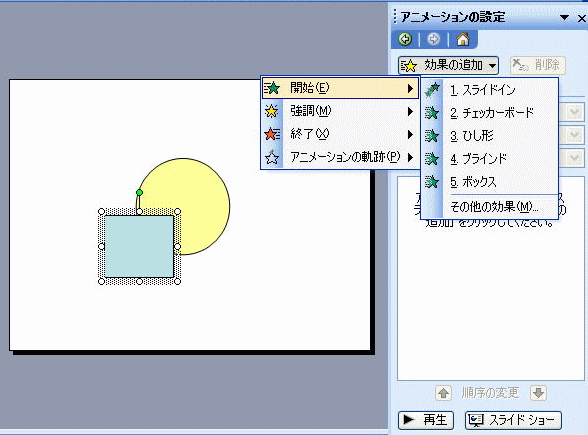The image size is (588, 435).
Task: Select the ブラインド effect star icon
Action: click(432, 159)
